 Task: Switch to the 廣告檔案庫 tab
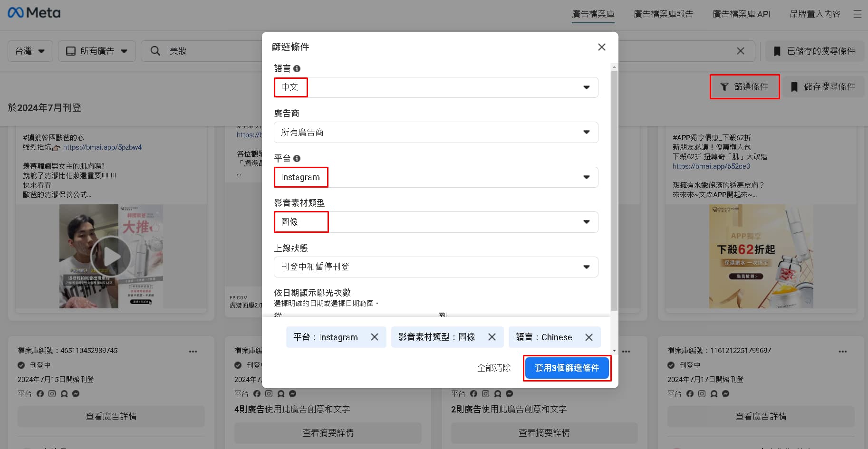click(593, 14)
